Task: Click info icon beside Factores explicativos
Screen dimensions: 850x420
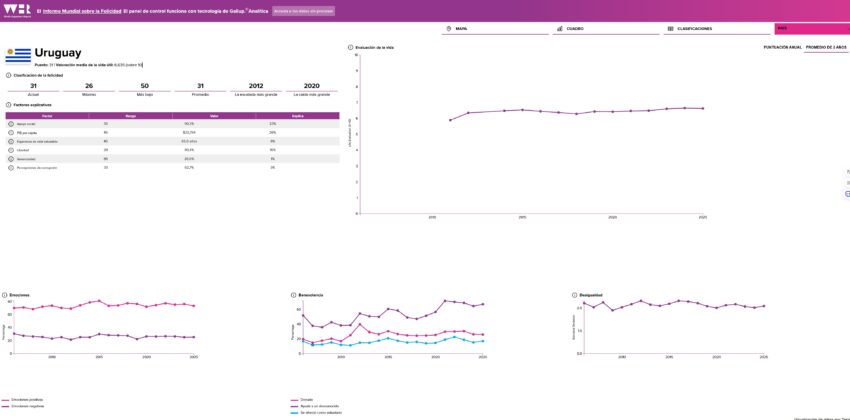Action: 9,105
